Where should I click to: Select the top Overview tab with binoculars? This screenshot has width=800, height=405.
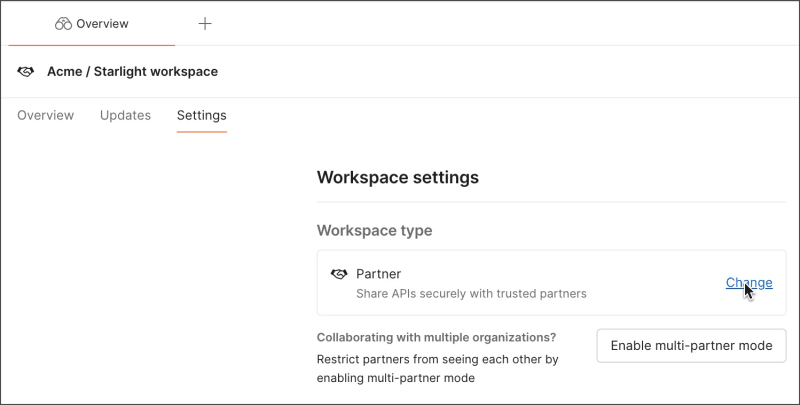coord(92,23)
